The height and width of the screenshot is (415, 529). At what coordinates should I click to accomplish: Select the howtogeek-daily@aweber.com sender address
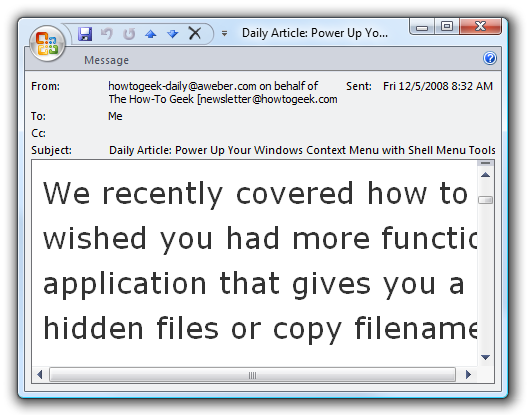pos(182,86)
